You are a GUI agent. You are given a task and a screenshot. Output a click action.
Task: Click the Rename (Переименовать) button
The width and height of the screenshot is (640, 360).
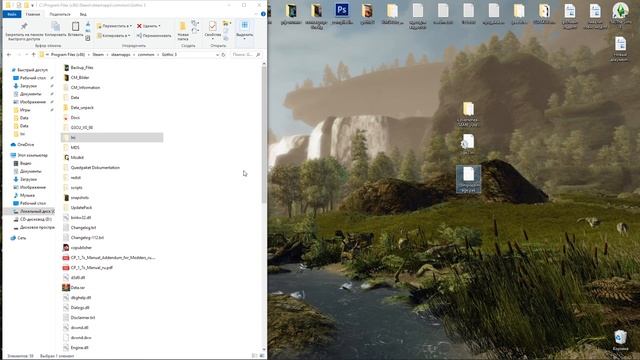[x=154, y=36]
